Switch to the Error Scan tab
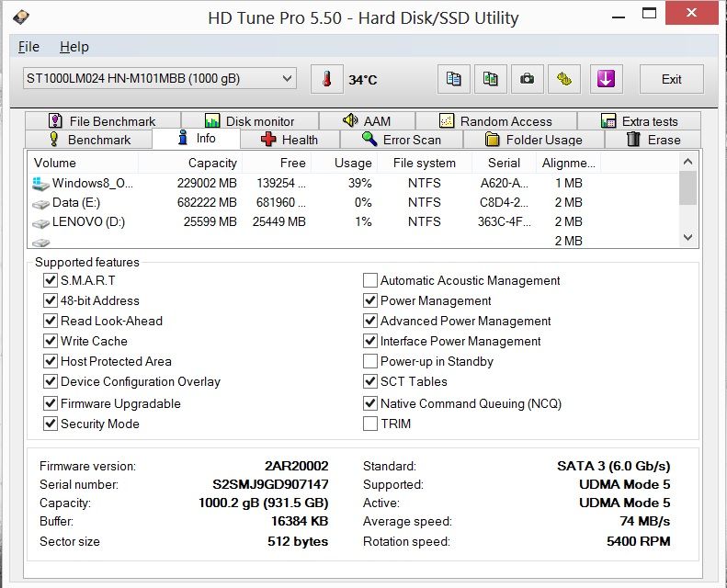727x588 pixels. point(402,140)
